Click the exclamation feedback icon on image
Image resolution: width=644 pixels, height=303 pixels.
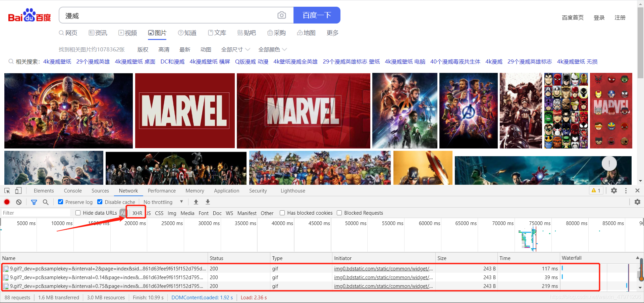click(609, 164)
